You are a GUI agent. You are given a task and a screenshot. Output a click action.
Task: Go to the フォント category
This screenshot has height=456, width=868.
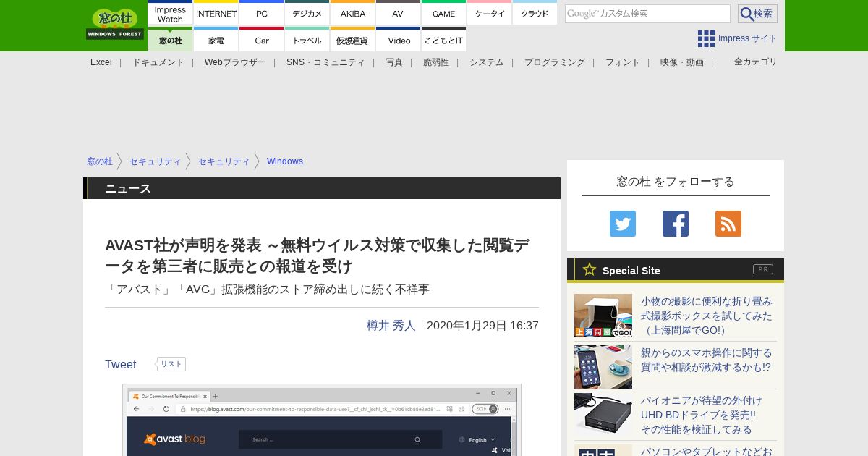point(623,62)
